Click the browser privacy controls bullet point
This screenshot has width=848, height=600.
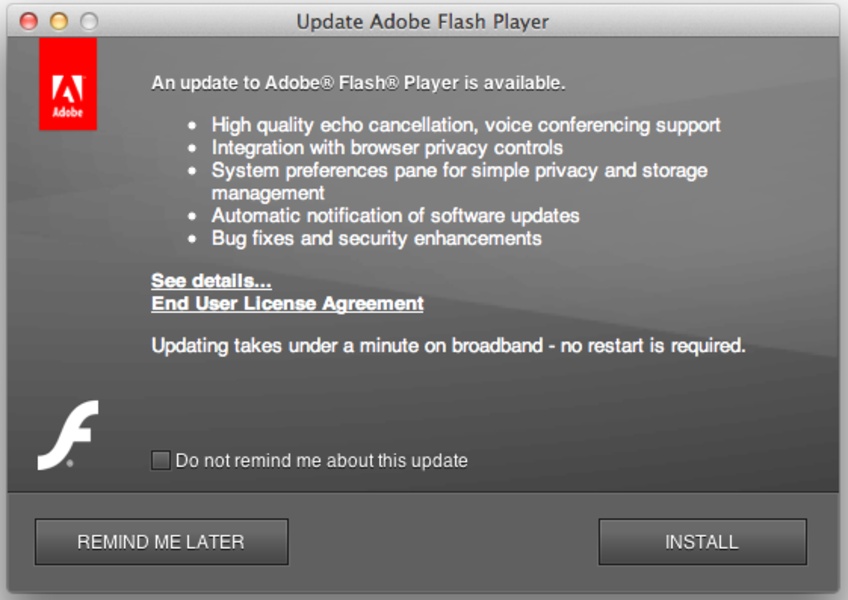tap(390, 149)
